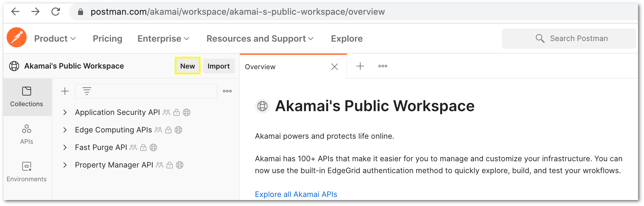
Task: Expand the Fast Purge API collection
Action: [65, 147]
